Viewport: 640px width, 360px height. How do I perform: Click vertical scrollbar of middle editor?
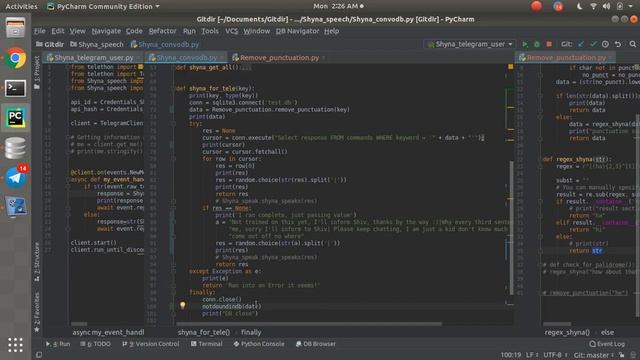(x=511, y=227)
